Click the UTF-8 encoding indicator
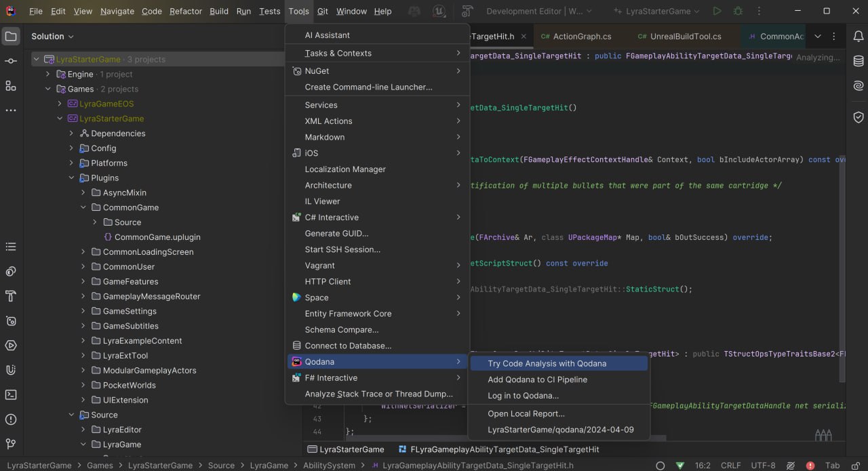Image resolution: width=868 pixels, height=471 pixels. [x=763, y=466]
